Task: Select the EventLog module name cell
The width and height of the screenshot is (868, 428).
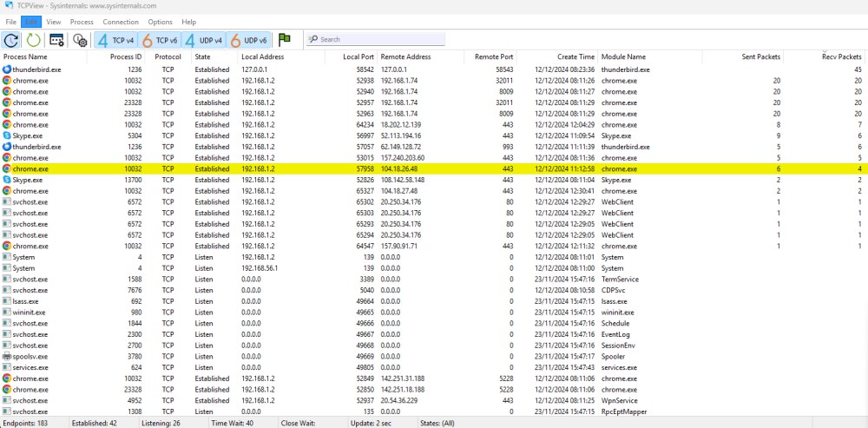Action: click(x=615, y=334)
